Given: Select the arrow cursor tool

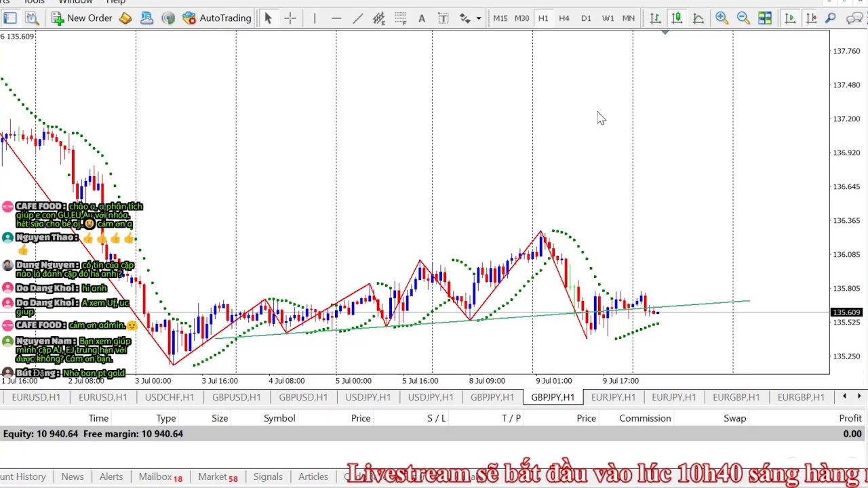Looking at the screenshot, I should 268,18.
